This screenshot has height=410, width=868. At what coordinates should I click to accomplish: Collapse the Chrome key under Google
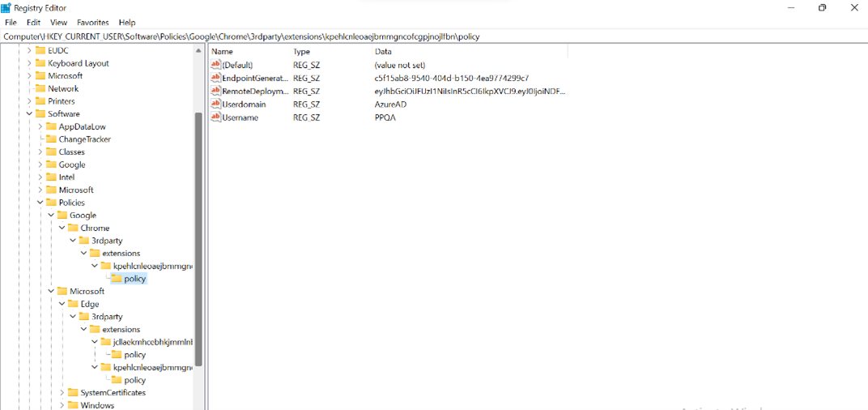tap(62, 228)
